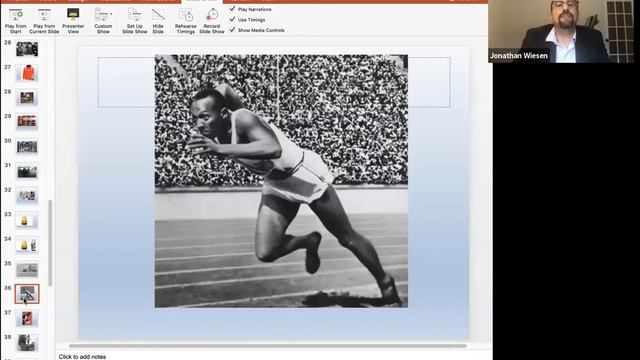The width and height of the screenshot is (640, 360).
Task: Select slide 30 thumbnail
Action: (x=27, y=147)
